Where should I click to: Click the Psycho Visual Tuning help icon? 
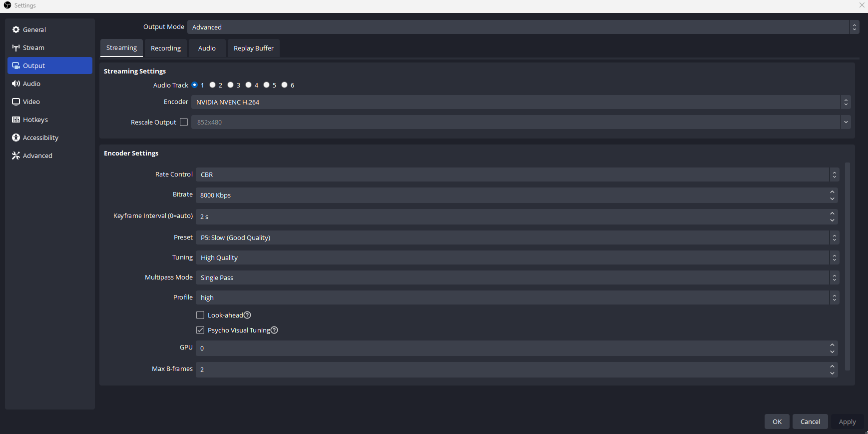274,330
